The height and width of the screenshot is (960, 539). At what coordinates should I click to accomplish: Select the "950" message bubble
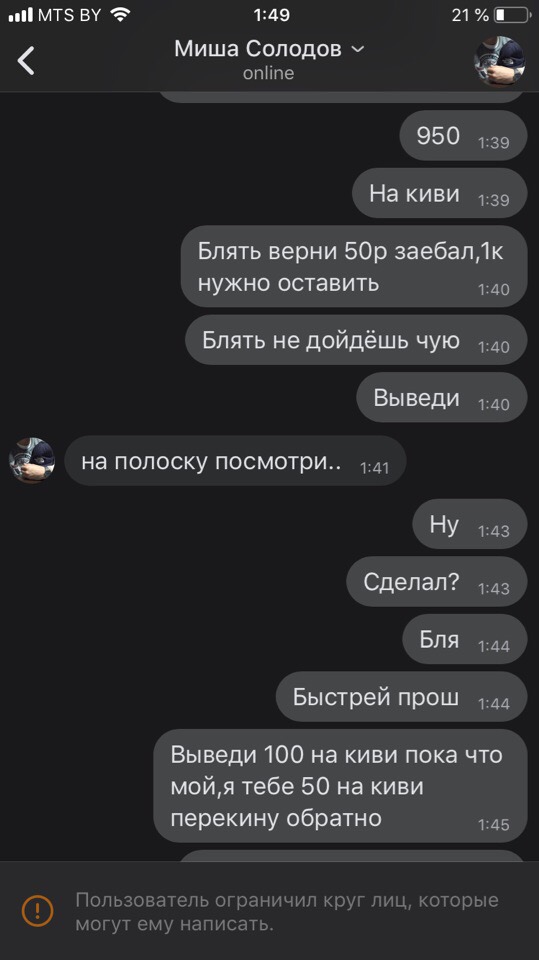(x=463, y=136)
